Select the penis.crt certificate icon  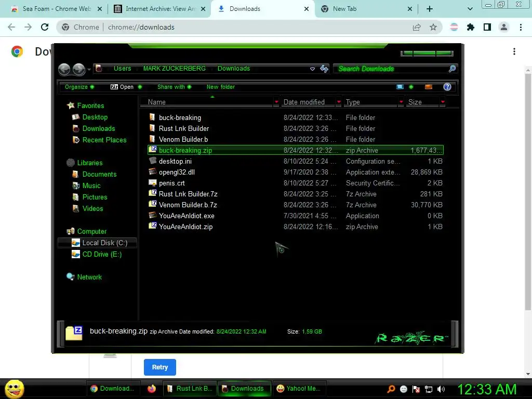152,183
